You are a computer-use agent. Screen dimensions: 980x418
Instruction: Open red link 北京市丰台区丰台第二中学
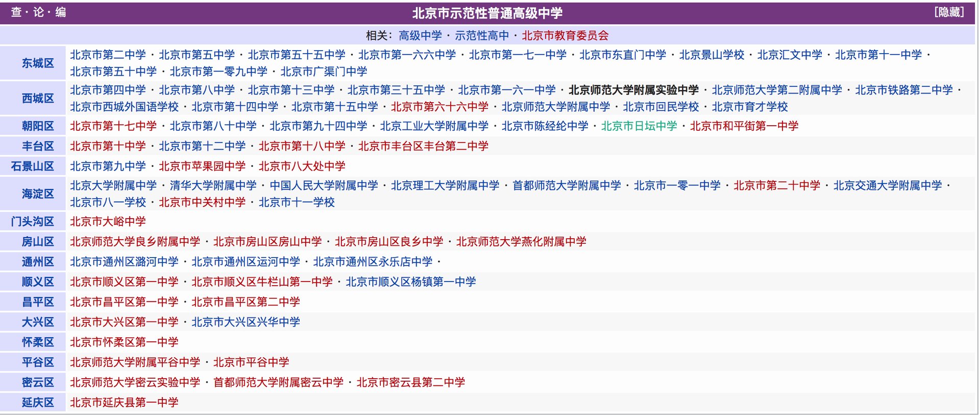click(423, 146)
